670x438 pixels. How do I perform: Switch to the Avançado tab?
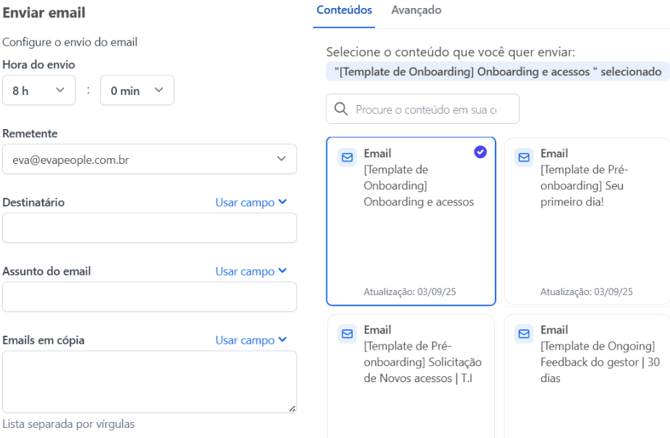pos(416,10)
